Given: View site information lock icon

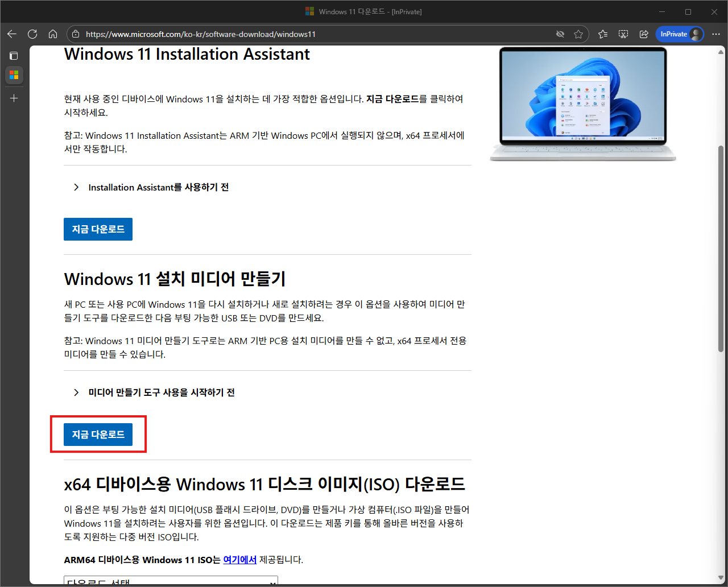Looking at the screenshot, I should [76, 34].
